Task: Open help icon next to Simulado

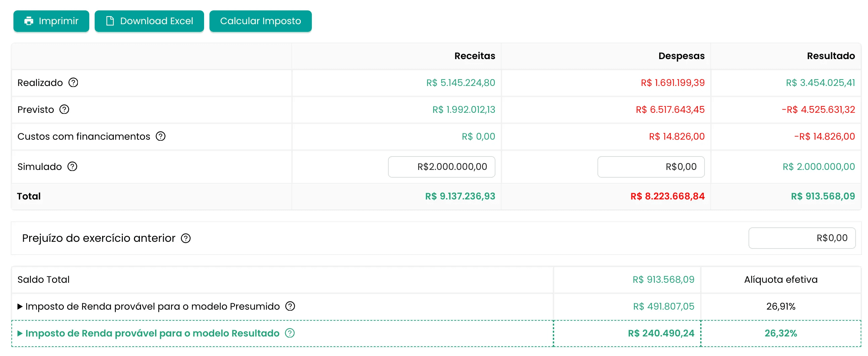Action: 73,167
